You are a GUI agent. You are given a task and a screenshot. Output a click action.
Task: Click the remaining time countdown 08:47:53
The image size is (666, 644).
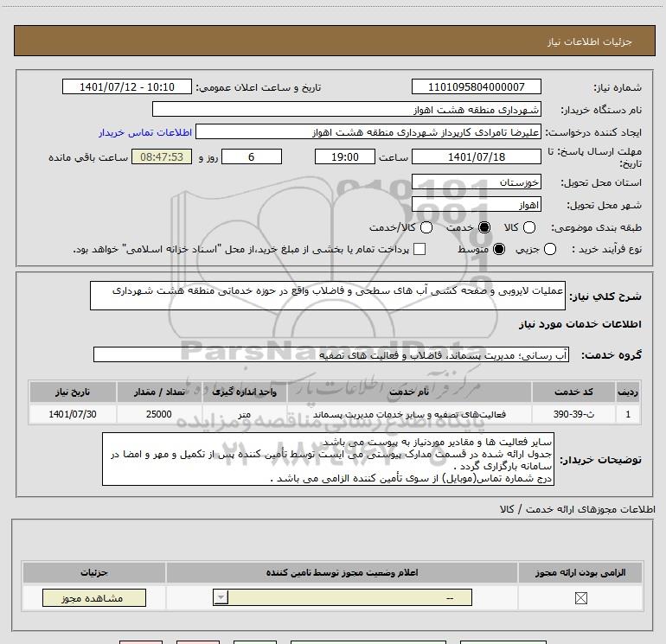click(162, 156)
